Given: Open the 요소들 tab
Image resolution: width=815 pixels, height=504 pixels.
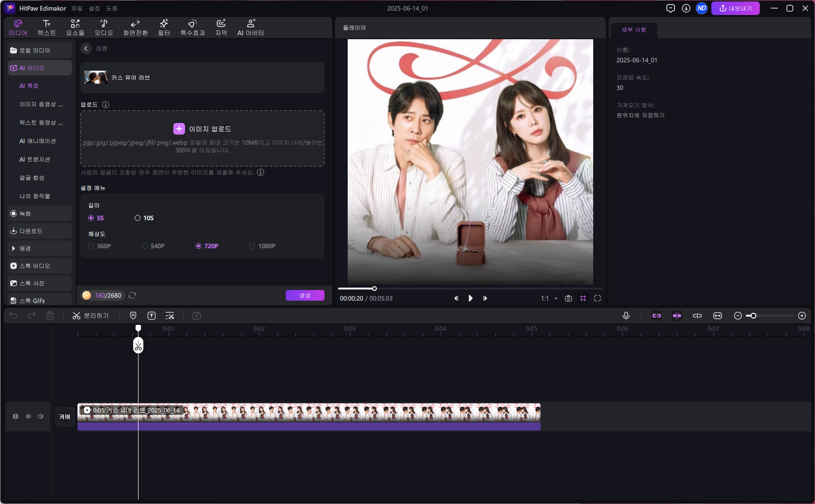Looking at the screenshot, I should pos(75,28).
